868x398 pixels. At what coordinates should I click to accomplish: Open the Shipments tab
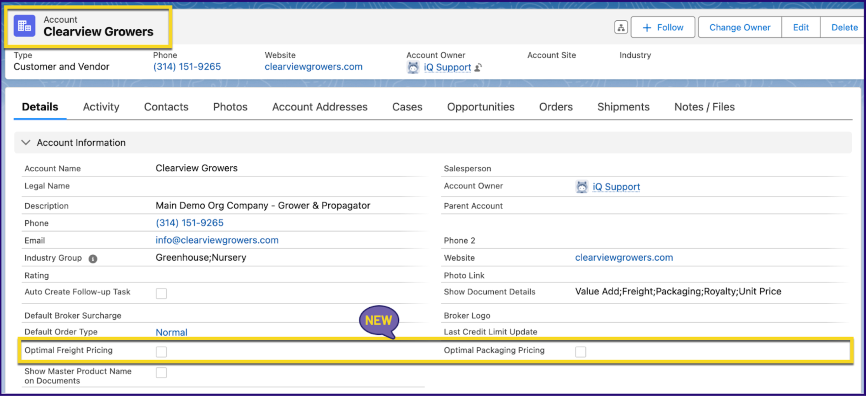point(623,107)
